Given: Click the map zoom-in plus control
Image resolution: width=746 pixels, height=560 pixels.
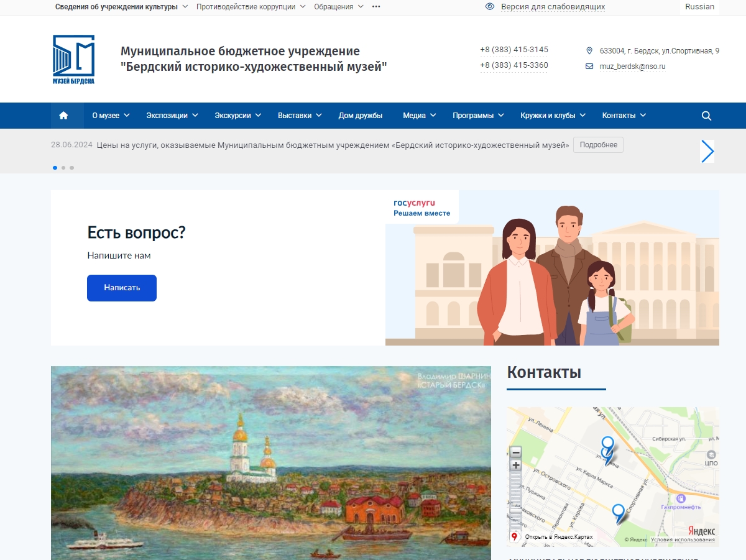Looking at the screenshot, I should [x=517, y=465].
